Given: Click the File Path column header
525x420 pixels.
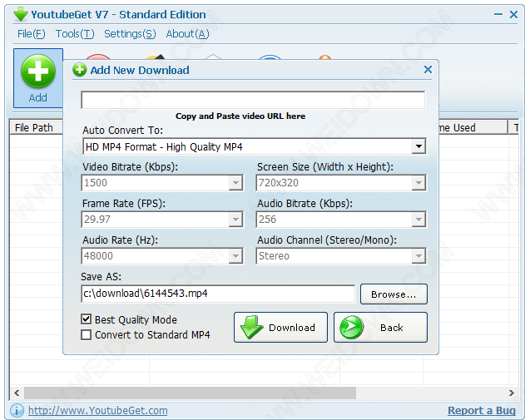Looking at the screenshot, I should click(36, 127).
